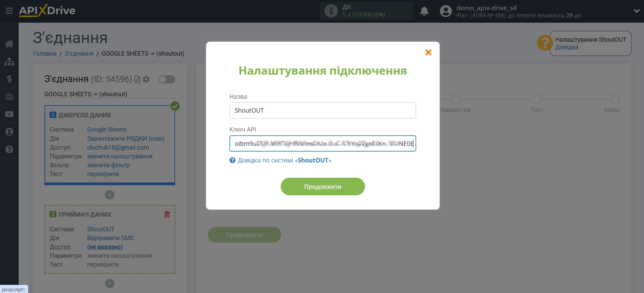This screenshot has width=644, height=293.
Task: Click the ПРИЙМАЧ ДАНИХ block header
Action: point(85,215)
